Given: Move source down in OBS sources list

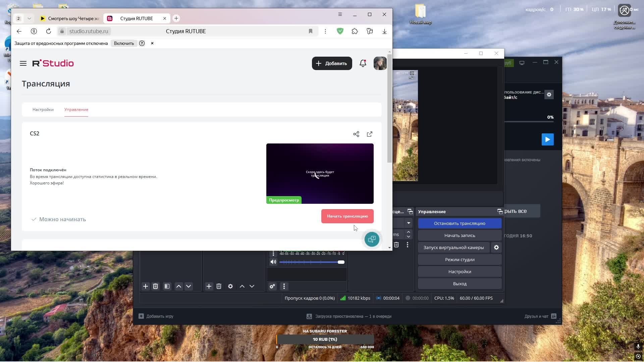Looking at the screenshot, I should tap(252, 286).
